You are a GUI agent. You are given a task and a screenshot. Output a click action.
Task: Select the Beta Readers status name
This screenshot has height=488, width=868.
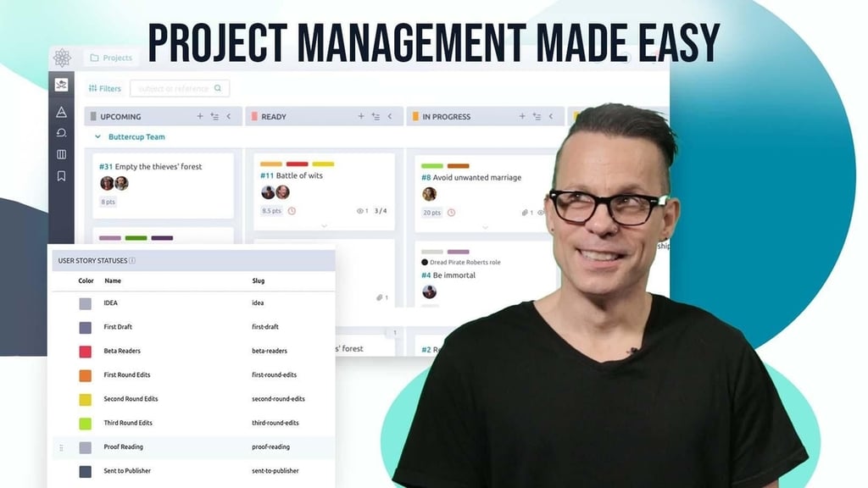coord(122,351)
